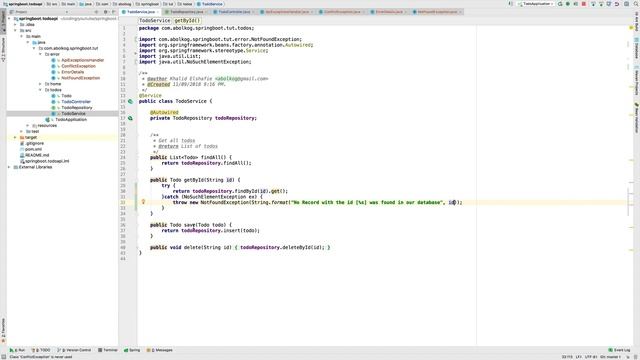Switch to the ApiExceptionHandler.java editor tab
640x360 pixels.
(x=287, y=12)
